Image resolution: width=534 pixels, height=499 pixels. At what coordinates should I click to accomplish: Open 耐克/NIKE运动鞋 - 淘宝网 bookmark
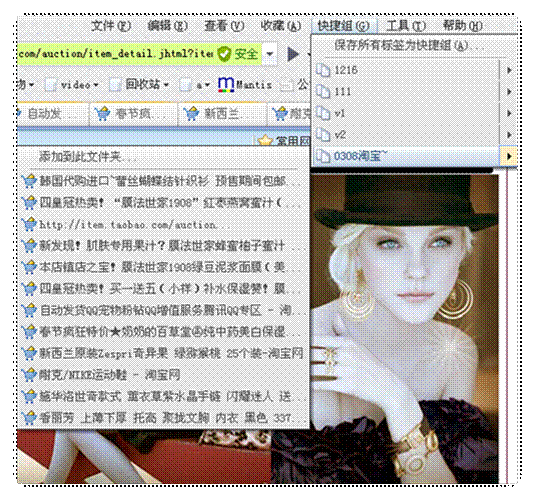click(x=163, y=375)
